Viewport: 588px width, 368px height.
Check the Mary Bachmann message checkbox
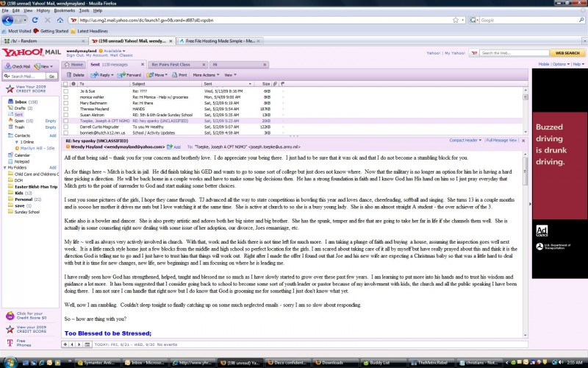[x=65, y=103]
